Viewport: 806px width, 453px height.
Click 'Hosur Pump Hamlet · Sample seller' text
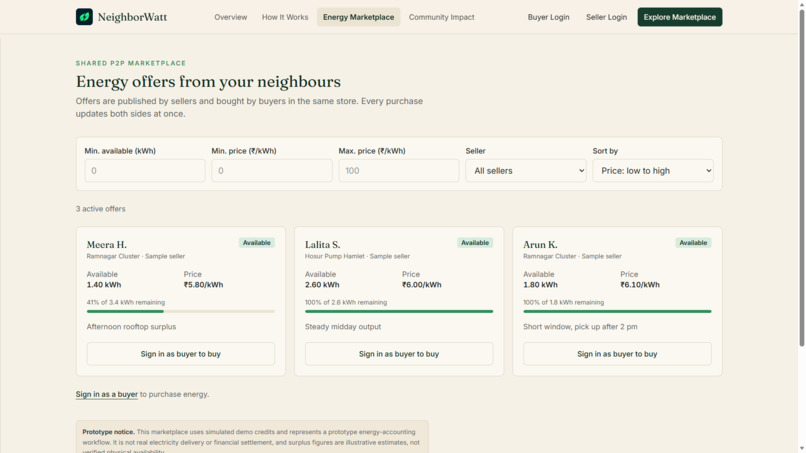357,256
